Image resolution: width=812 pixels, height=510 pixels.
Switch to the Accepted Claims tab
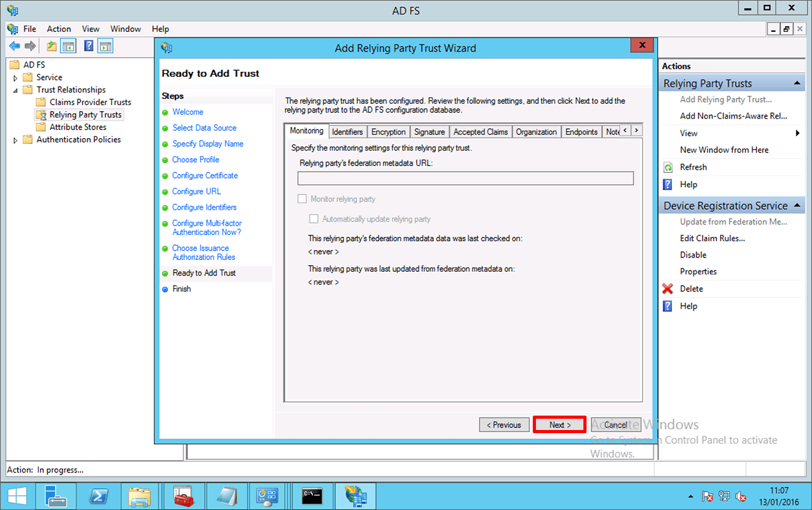480,132
